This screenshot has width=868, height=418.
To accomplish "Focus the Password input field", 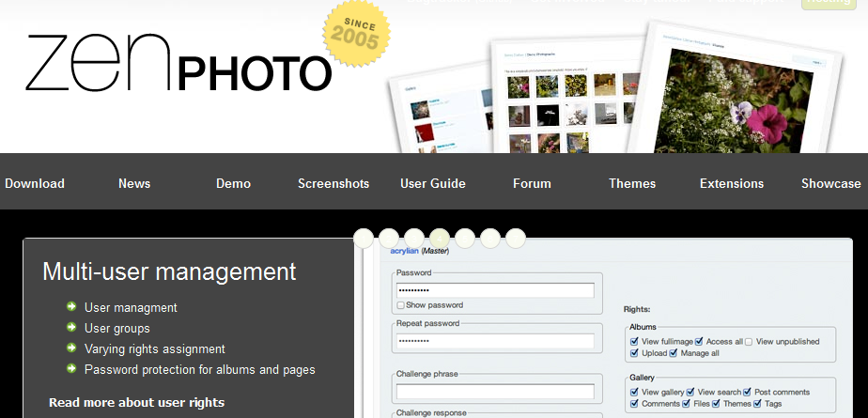I will tap(495, 290).
